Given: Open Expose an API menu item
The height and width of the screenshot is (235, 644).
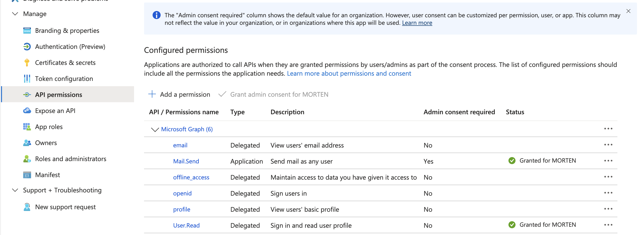Looking at the screenshot, I should (68, 111).
